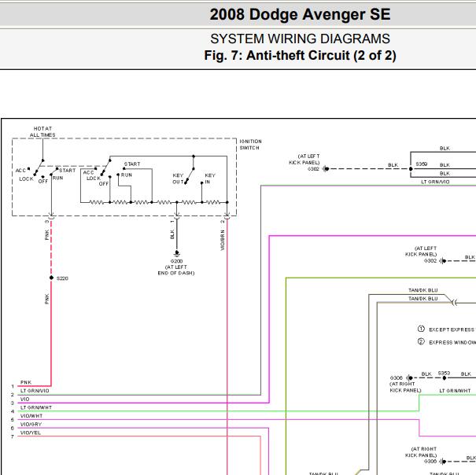The image size is (476, 475).
Task: Click the upper TAN/DK BLU wire label
Action: coord(422,290)
